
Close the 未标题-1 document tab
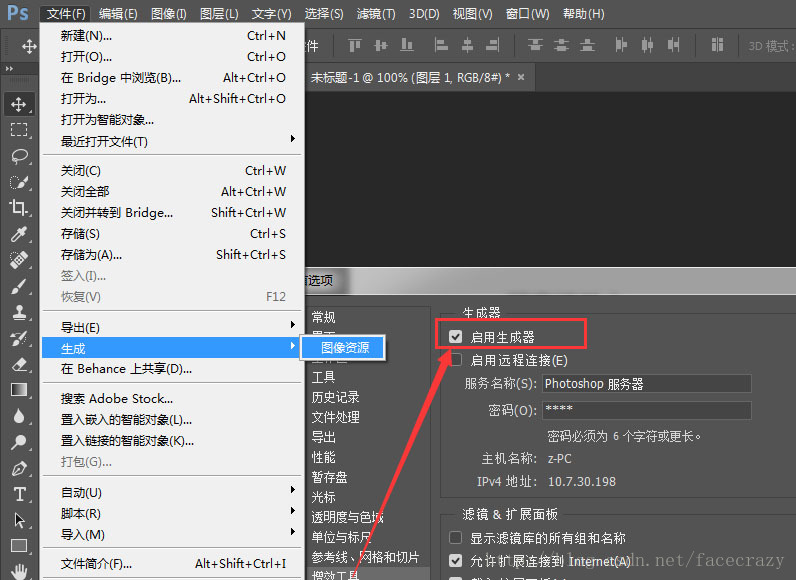pos(521,77)
